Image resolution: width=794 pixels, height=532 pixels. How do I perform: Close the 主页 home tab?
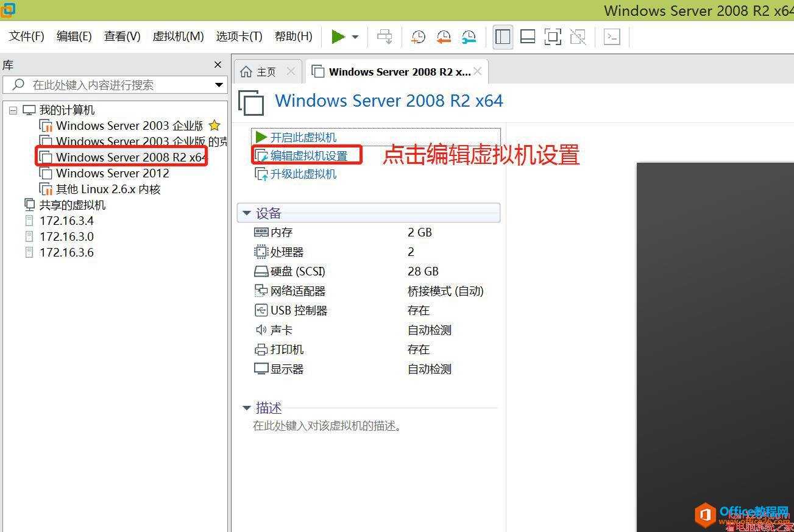[x=291, y=71]
